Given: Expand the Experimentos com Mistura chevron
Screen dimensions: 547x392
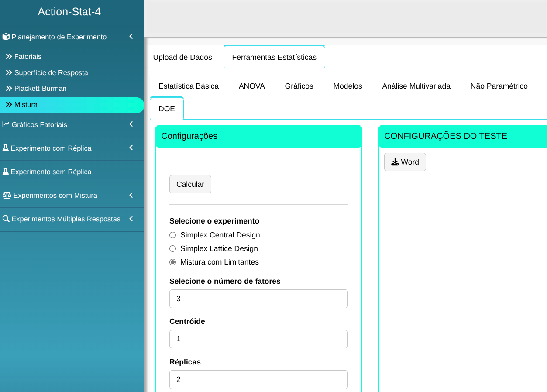Looking at the screenshot, I should pyautogui.click(x=131, y=195).
